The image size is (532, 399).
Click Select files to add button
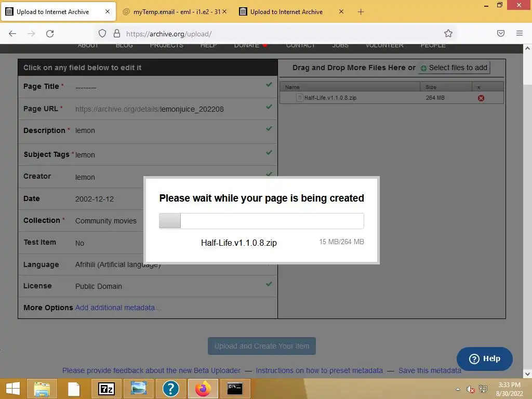454,68
